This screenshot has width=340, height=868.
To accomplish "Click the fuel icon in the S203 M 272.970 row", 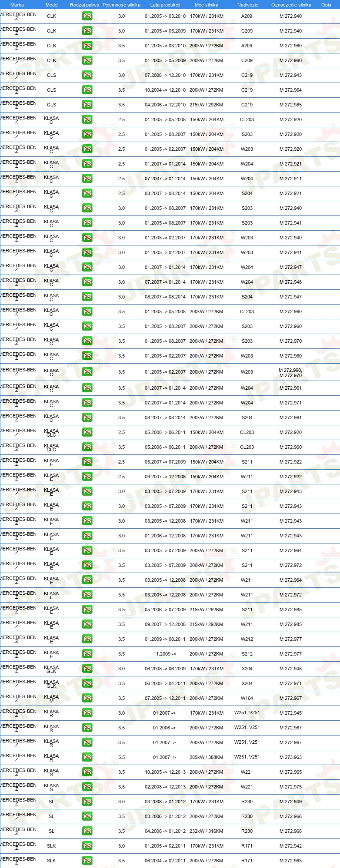I will click(x=87, y=341).
